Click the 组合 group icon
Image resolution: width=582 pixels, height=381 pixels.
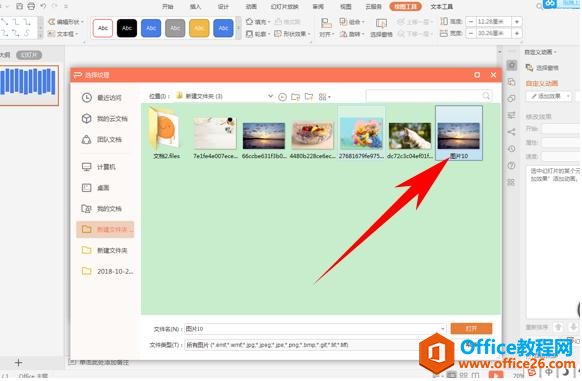tap(343, 22)
